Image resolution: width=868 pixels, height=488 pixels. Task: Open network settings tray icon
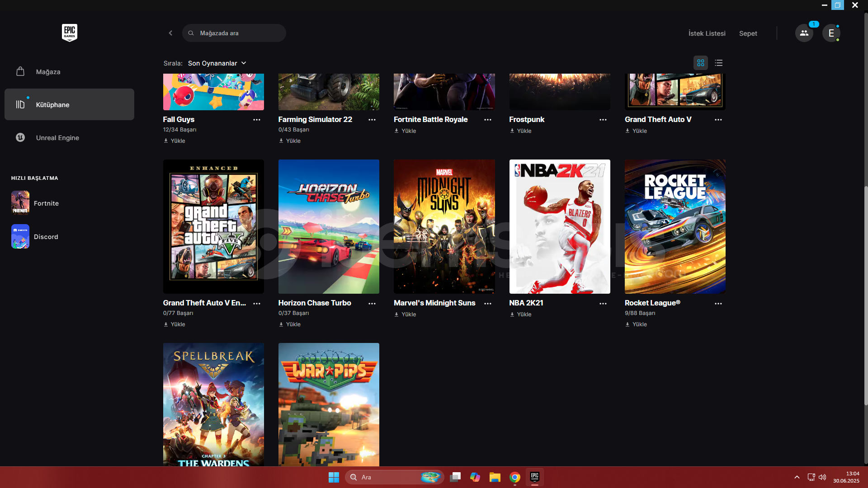pyautogui.click(x=811, y=477)
